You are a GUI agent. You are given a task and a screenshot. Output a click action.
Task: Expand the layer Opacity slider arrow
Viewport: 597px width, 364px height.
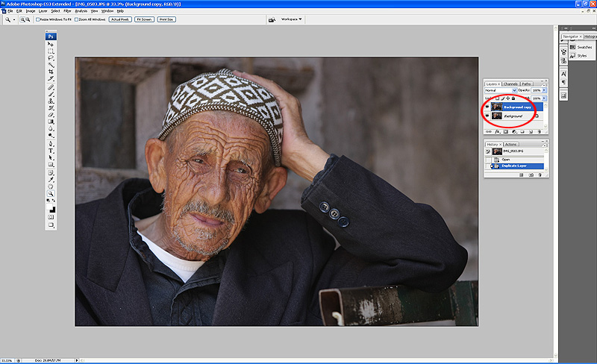coord(544,90)
